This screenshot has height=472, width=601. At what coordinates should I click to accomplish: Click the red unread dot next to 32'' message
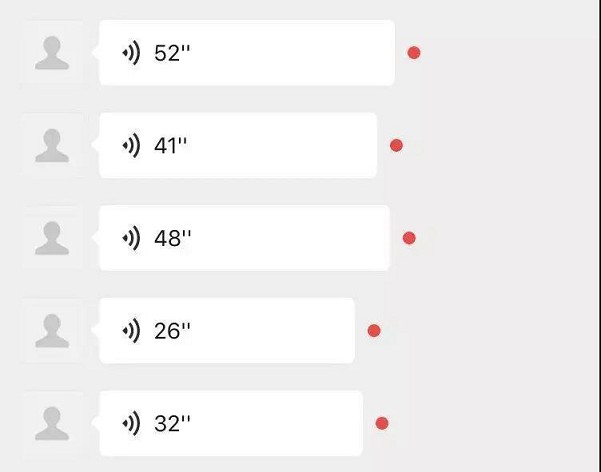pos(382,423)
